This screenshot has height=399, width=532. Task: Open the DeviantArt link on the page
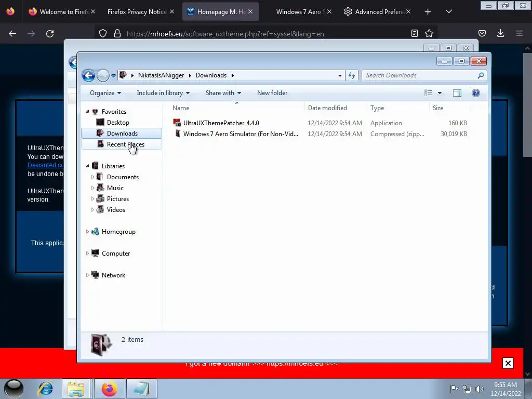(46, 165)
